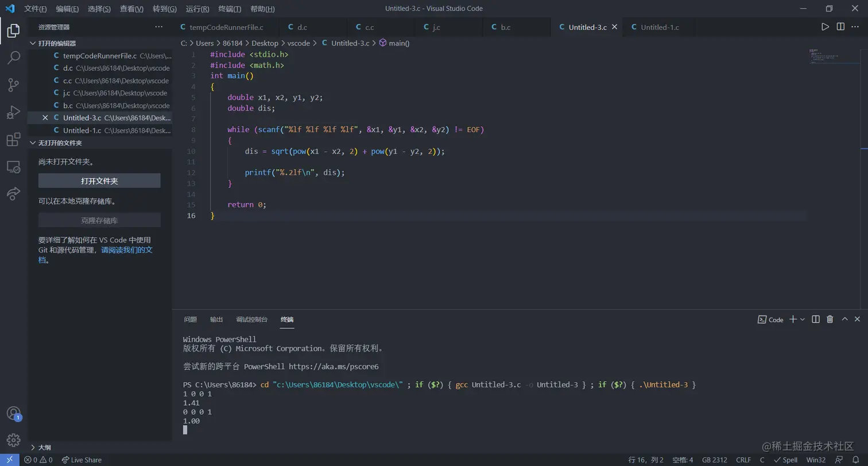Close Untitled-3.c in the 打开的编辑器 list

45,118
